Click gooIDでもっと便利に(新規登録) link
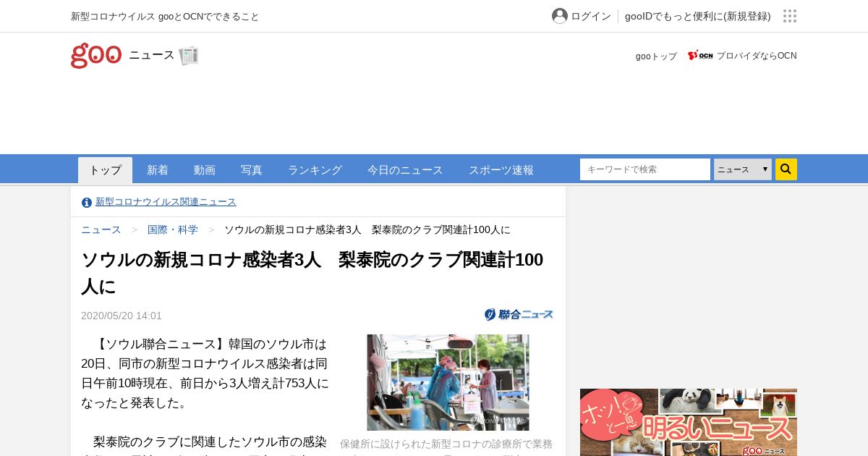 pos(698,16)
